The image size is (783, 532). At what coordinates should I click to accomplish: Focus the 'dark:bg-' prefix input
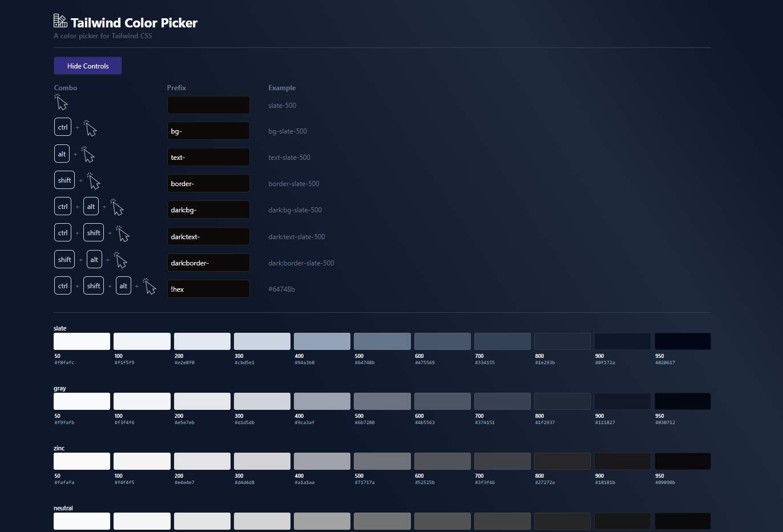(x=208, y=209)
